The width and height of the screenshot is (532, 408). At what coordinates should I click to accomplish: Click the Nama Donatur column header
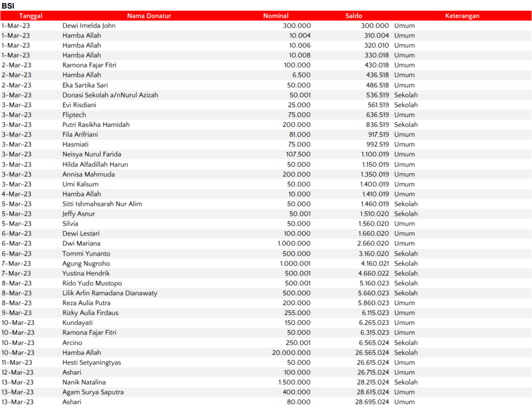[x=149, y=16]
